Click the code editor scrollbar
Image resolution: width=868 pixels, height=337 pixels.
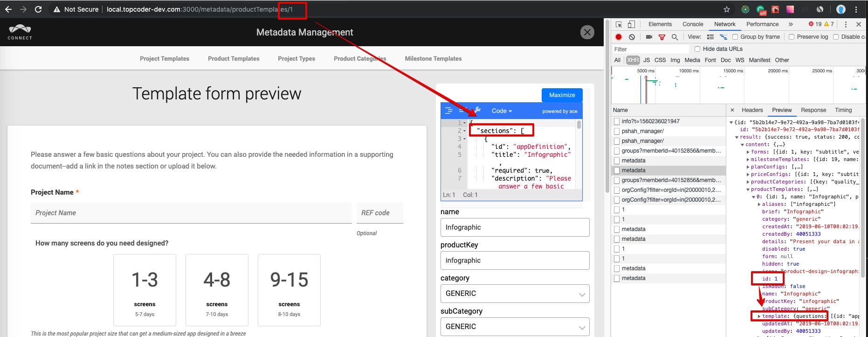pyautogui.click(x=579, y=125)
